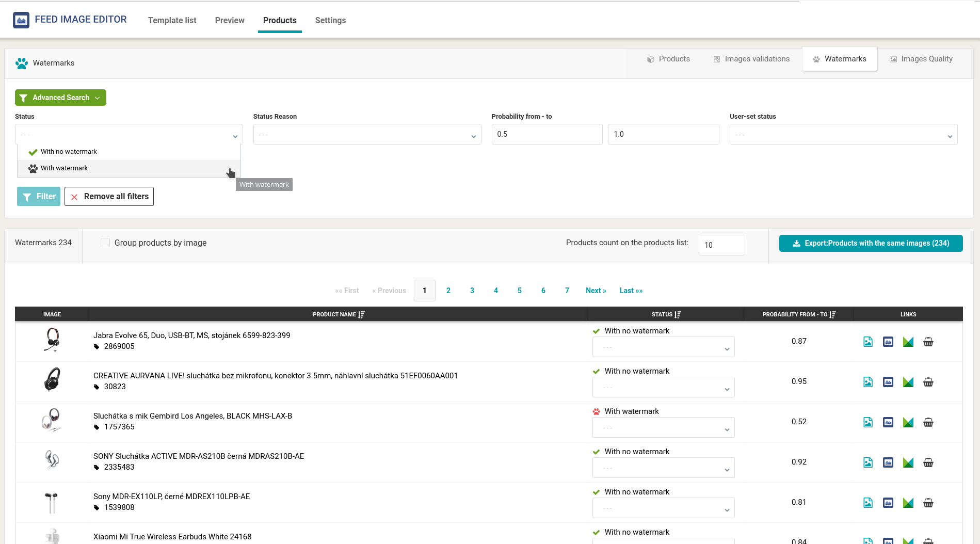Open editor icon for Gembird Los Angeles row

(888, 422)
